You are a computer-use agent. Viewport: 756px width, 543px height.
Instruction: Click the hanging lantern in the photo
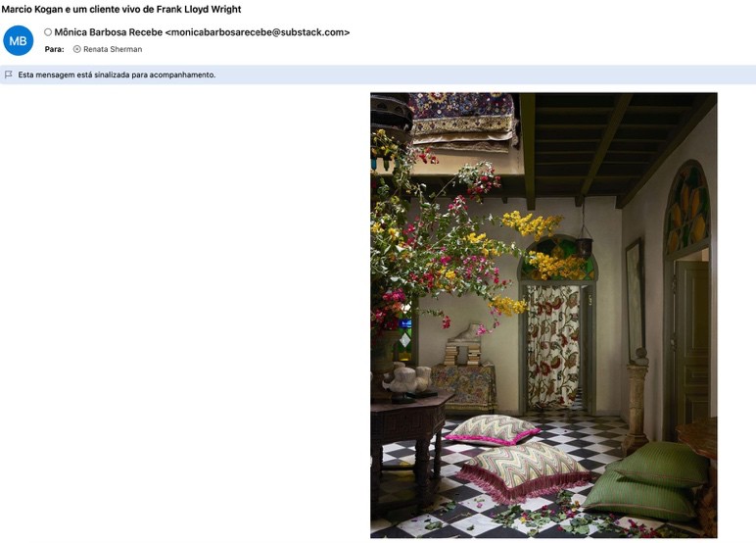pyautogui.click(x=585, y=242)
